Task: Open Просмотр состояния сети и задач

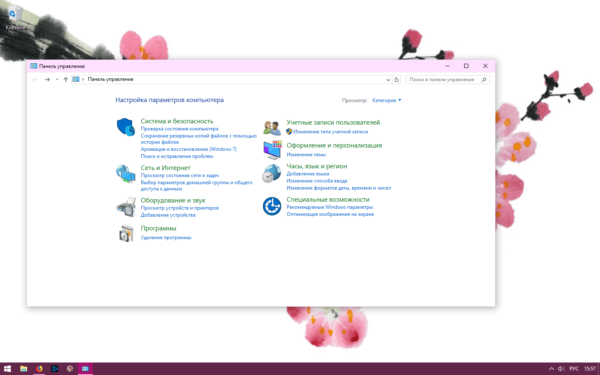Action: [x=180, y=175]
